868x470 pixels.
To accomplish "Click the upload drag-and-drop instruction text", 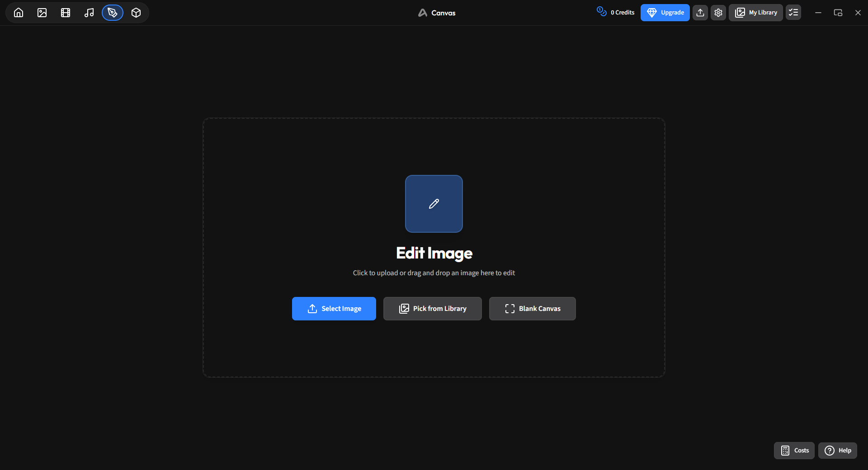I will (x=434, y=273).
